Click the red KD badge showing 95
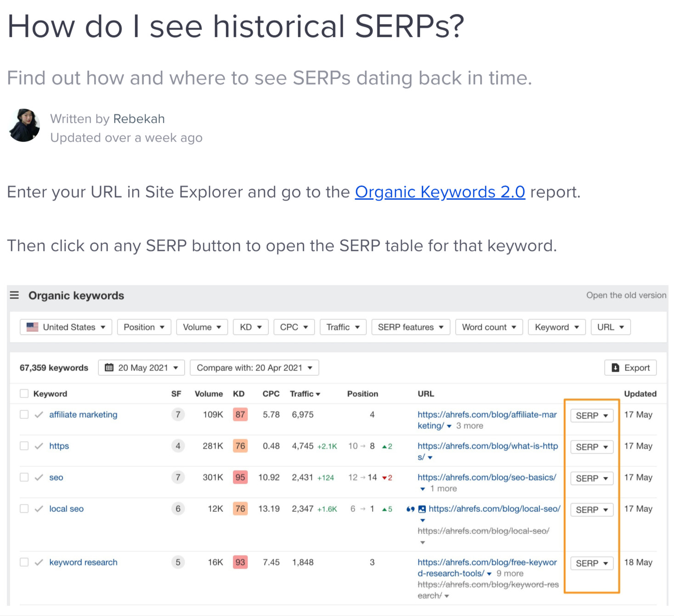This screenshot has height=616, width=674. point(239,477)
